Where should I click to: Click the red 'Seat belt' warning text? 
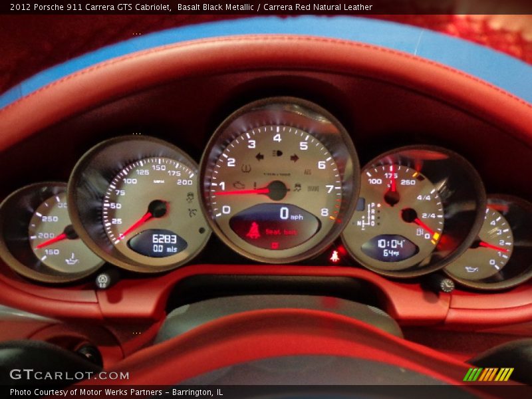click(x=281, y=232)
